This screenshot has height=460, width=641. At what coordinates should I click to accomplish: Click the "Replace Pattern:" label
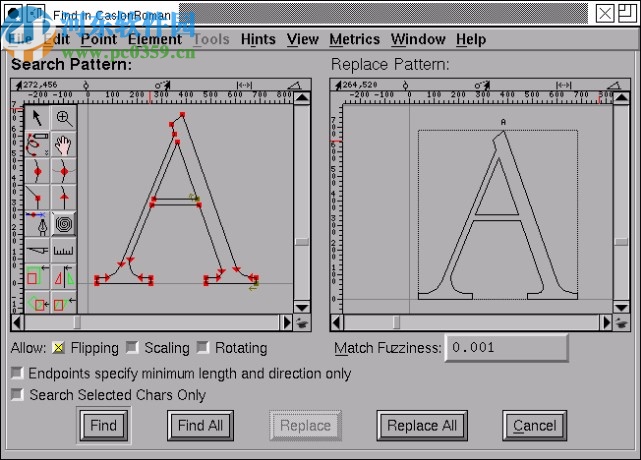coord(390,64)
